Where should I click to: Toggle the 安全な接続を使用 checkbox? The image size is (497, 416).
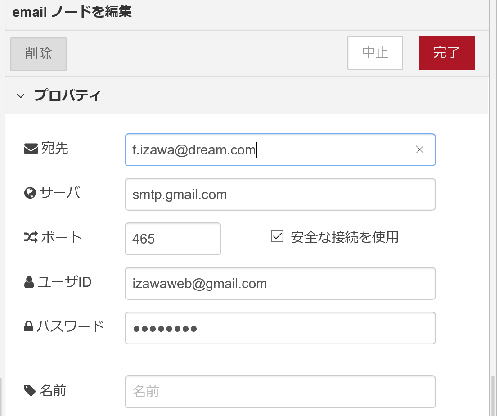click(x=277, y=236)
